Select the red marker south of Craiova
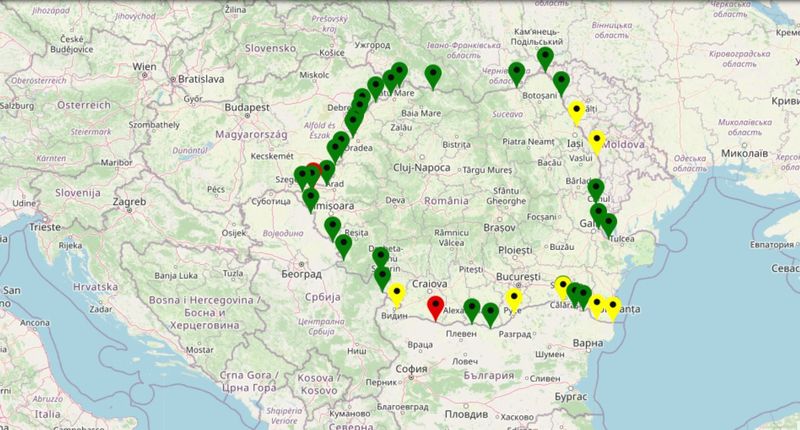The height and width of the screenshot is (430, 800). pyautogui.click(x=435, y=308)
